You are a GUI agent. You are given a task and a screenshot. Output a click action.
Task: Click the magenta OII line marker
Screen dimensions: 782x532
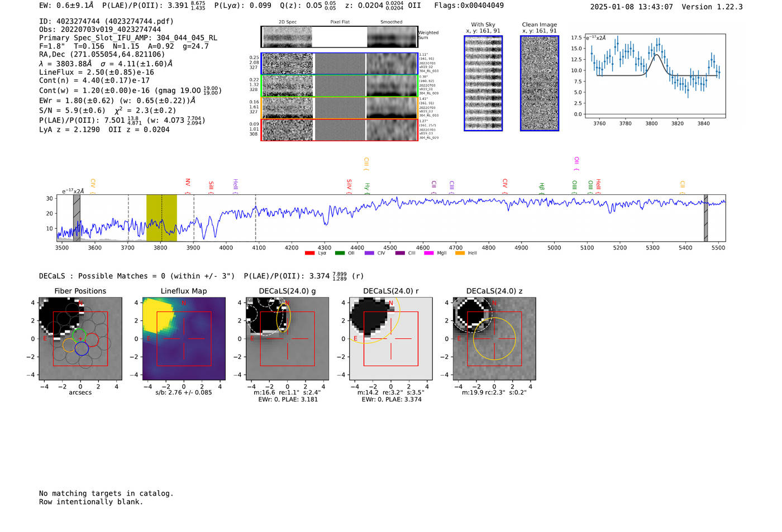pyautogui.click(x=576, y=164)
